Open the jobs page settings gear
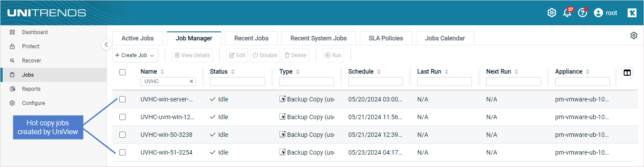The image size is (644, 167). (634, 35)
